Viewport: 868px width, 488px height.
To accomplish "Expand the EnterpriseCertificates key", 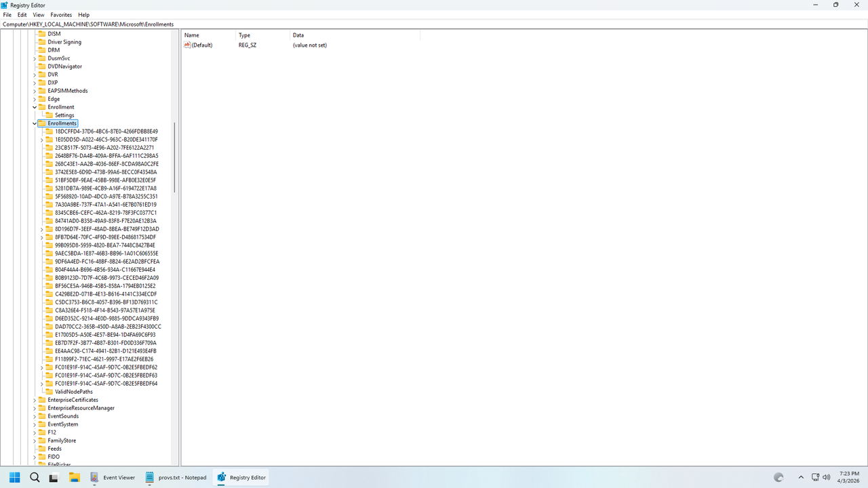I will point(35,400).
